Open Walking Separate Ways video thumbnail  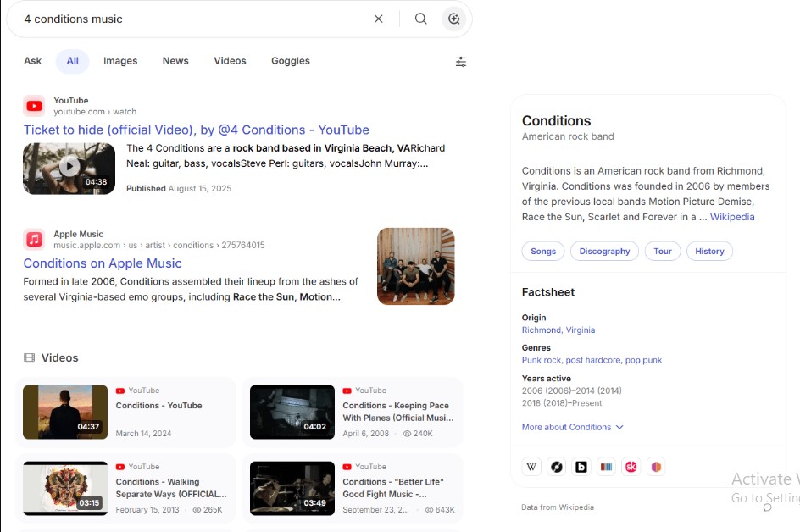(65, 489)
